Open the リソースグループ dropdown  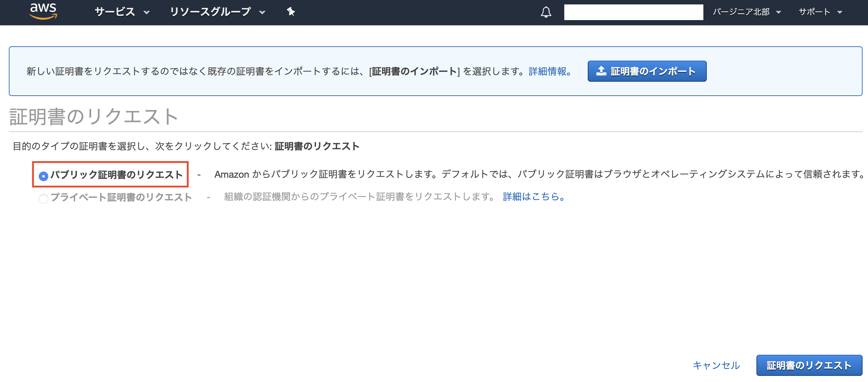211,12
